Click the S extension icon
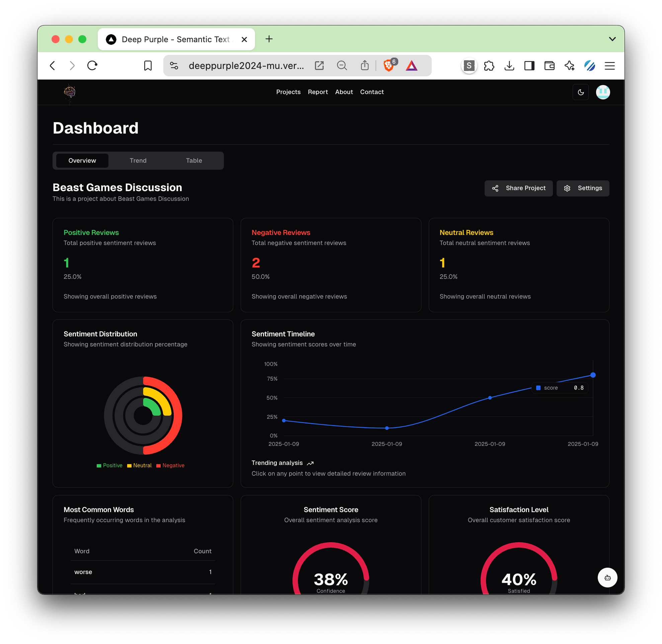The width and height of the screenshot is (662, 644). (469, 66)
